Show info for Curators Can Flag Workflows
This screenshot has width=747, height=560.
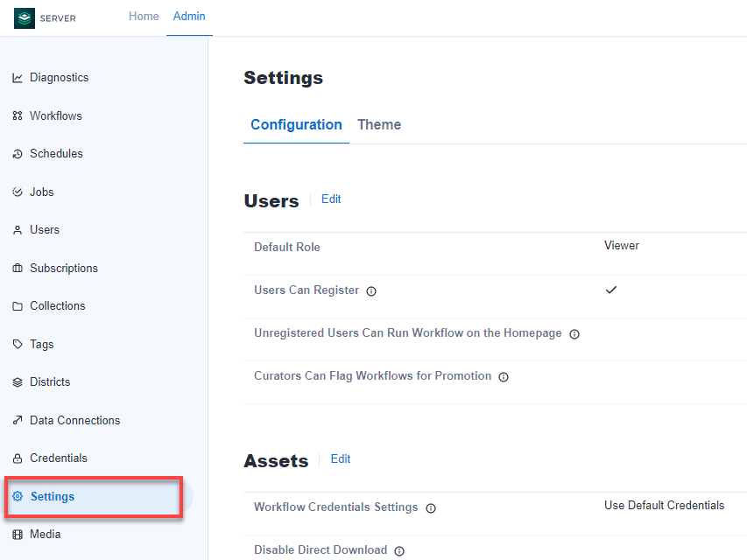tap(504, 377)
